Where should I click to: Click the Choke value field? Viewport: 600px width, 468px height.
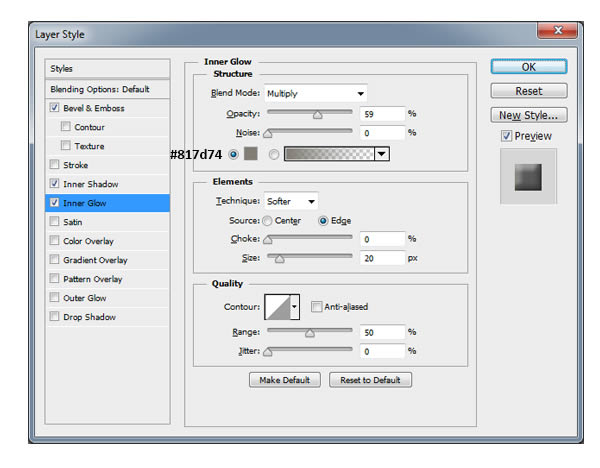(x=382, y=239)
